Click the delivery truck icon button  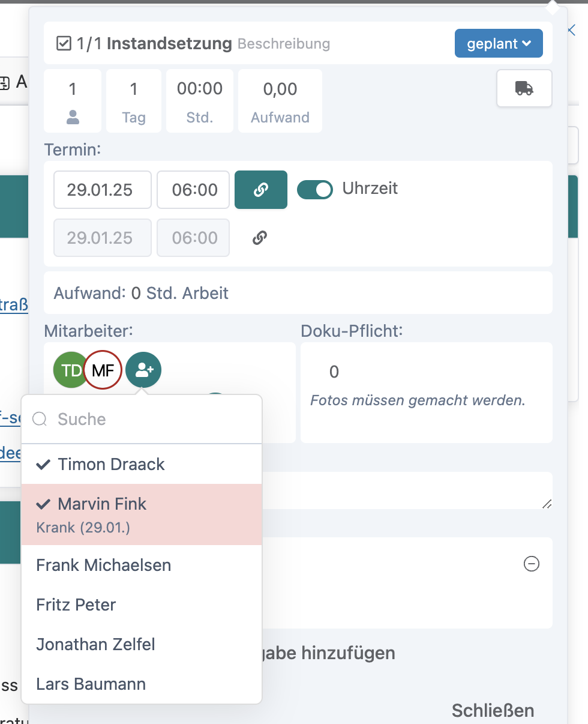pyautogui.click(x=524, y=88)
